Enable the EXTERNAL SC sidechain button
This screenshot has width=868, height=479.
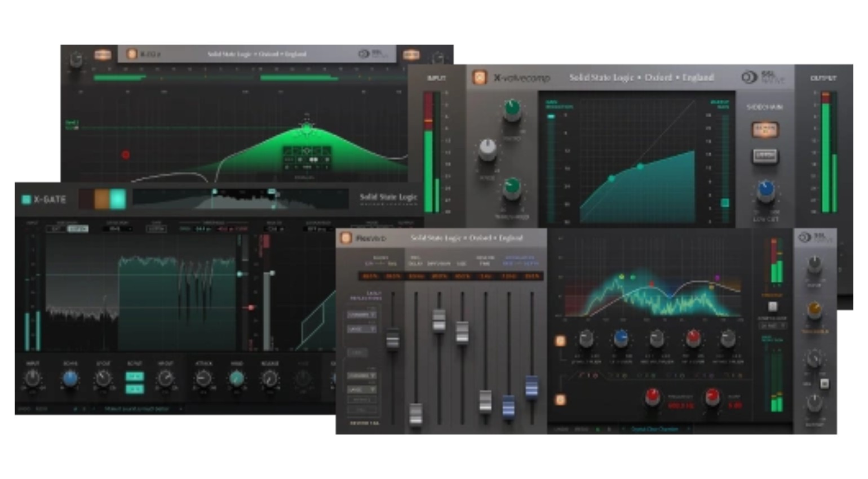766,130
